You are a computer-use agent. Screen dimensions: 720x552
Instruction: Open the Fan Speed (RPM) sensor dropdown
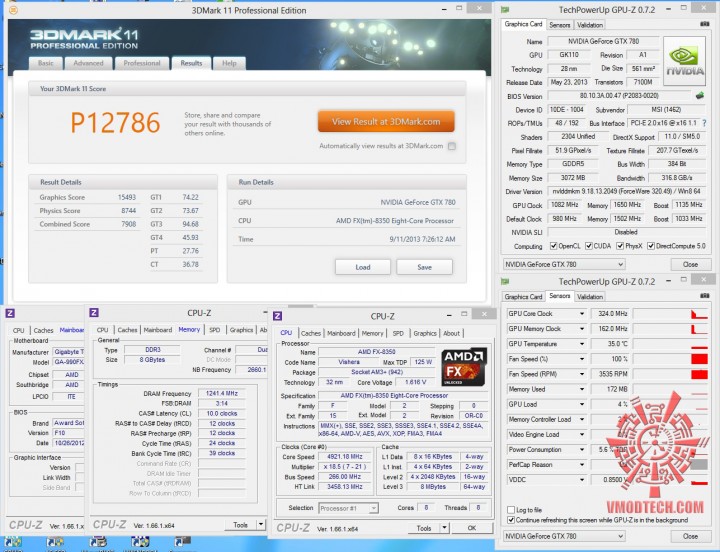[x=582, y=374]
